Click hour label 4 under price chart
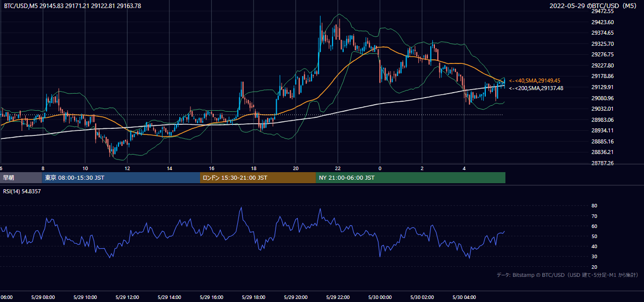The height and width of the screenshot is (302, 644). tap(464, 169)
